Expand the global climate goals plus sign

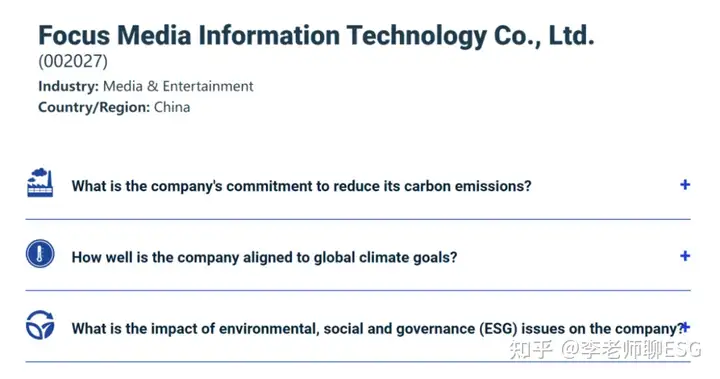click(x=685, y=256)
